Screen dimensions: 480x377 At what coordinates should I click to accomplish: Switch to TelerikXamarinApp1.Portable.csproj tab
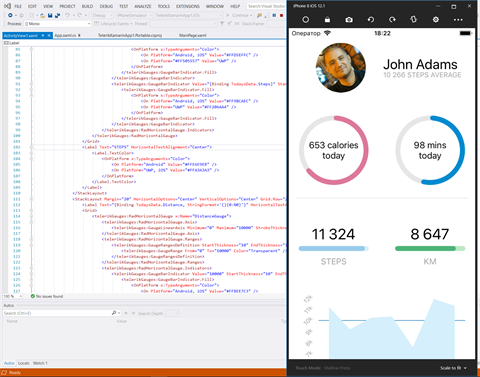coord(130,35)
